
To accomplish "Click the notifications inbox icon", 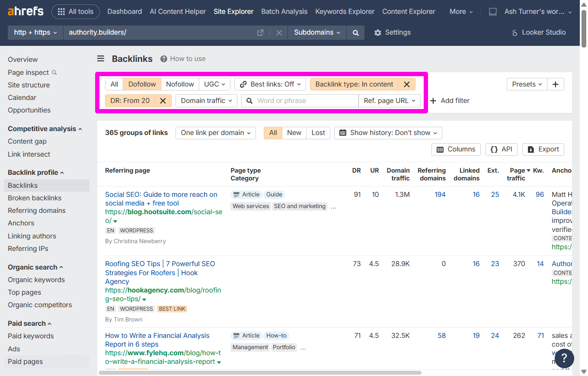I will (x=492, y=12).
